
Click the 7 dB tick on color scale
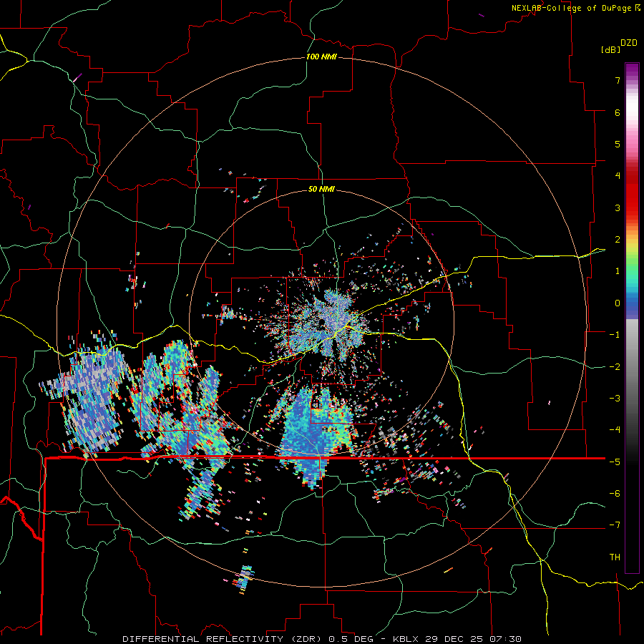[x=618, y=80]
